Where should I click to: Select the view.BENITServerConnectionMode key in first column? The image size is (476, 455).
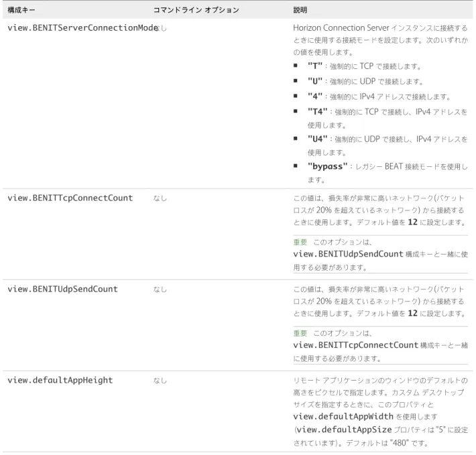pyautogui.click(x=82, y=27)
